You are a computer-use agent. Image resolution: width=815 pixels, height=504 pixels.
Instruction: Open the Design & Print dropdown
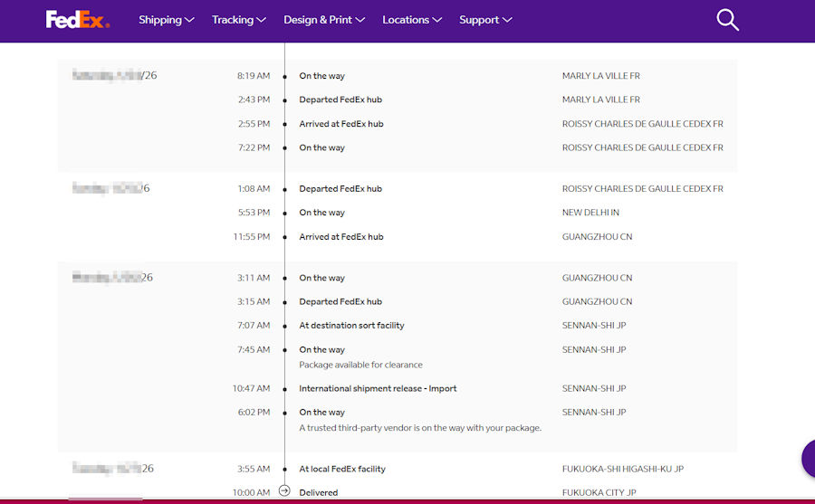(323, 20)
